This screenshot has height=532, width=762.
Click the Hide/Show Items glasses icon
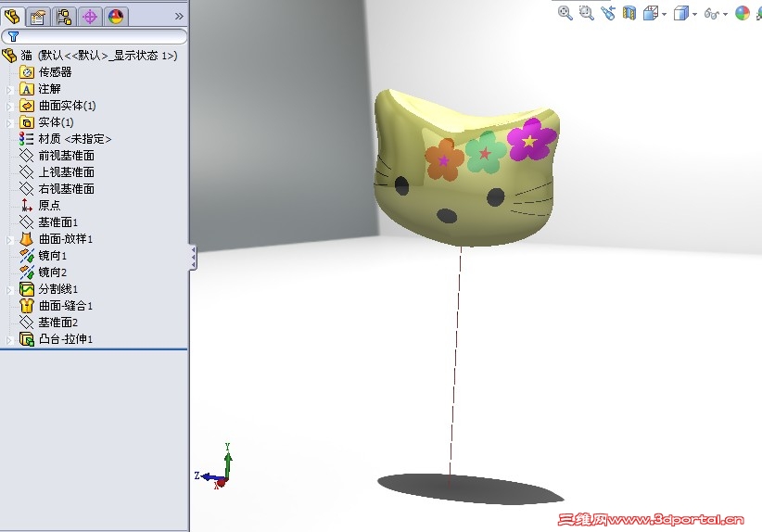coord(711,14)
